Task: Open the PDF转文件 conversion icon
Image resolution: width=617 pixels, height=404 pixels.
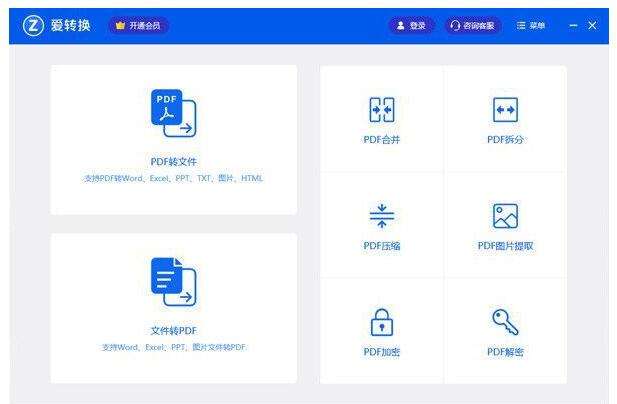Action: click(174, 113)
